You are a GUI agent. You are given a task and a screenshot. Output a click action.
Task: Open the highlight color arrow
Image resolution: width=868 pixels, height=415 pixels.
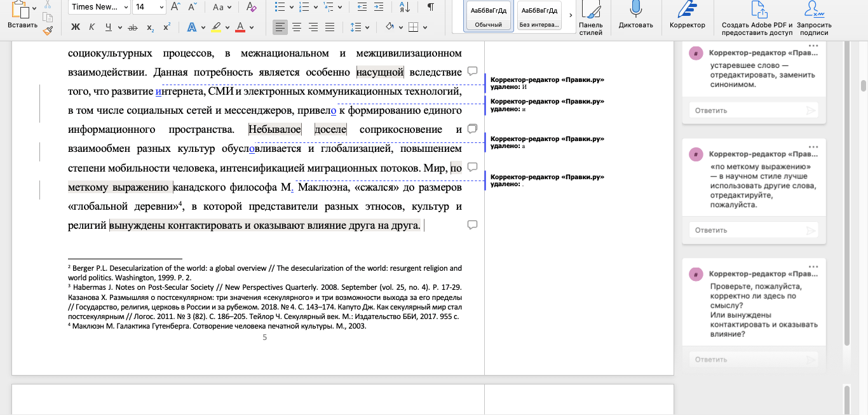coord(227,27)
